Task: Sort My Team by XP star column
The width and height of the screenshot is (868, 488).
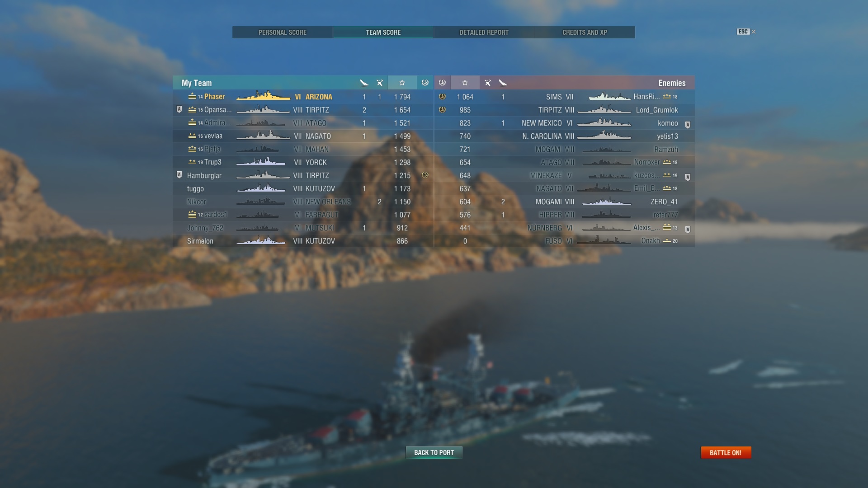Action: click(x=402, y=83)
